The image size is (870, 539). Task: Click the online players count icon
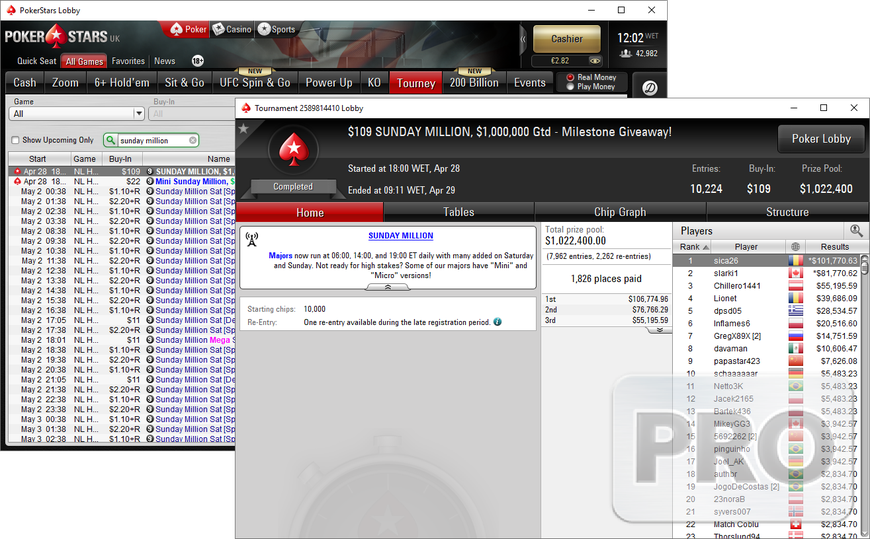coord(626,53)
